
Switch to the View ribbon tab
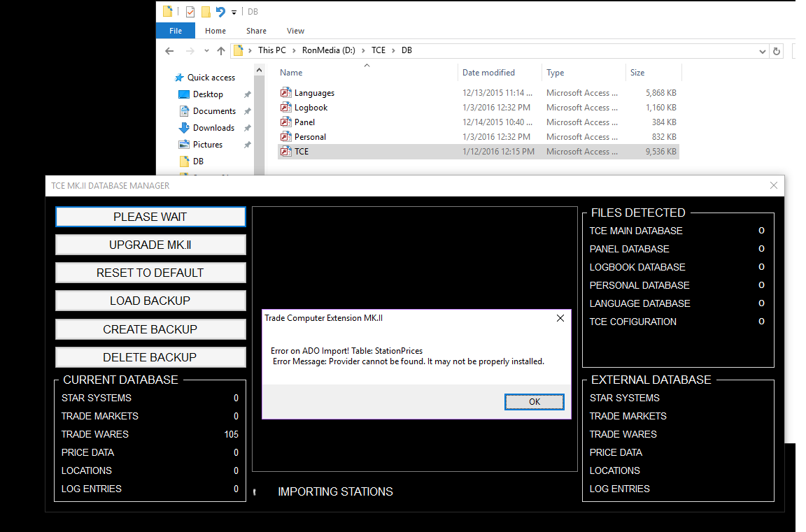[x=295, y=31]
